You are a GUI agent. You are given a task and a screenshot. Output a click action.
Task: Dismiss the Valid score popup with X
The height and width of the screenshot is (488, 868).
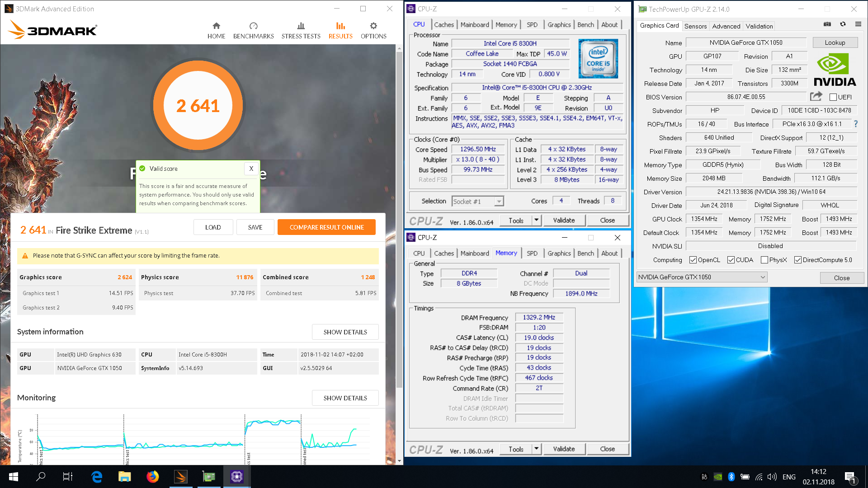pos(251,169)
